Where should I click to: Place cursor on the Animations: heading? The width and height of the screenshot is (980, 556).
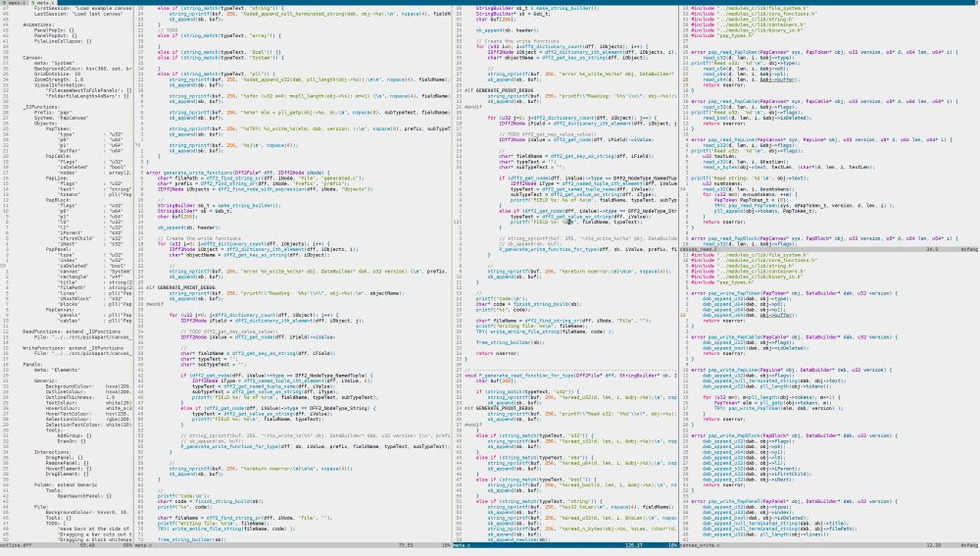point(38,25)
